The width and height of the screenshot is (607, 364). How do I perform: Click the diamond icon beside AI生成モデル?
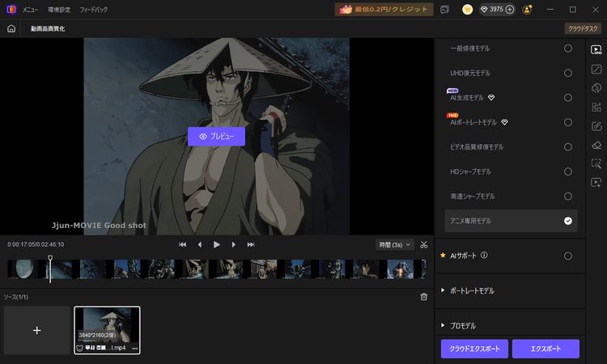click(x=491, y=98)
